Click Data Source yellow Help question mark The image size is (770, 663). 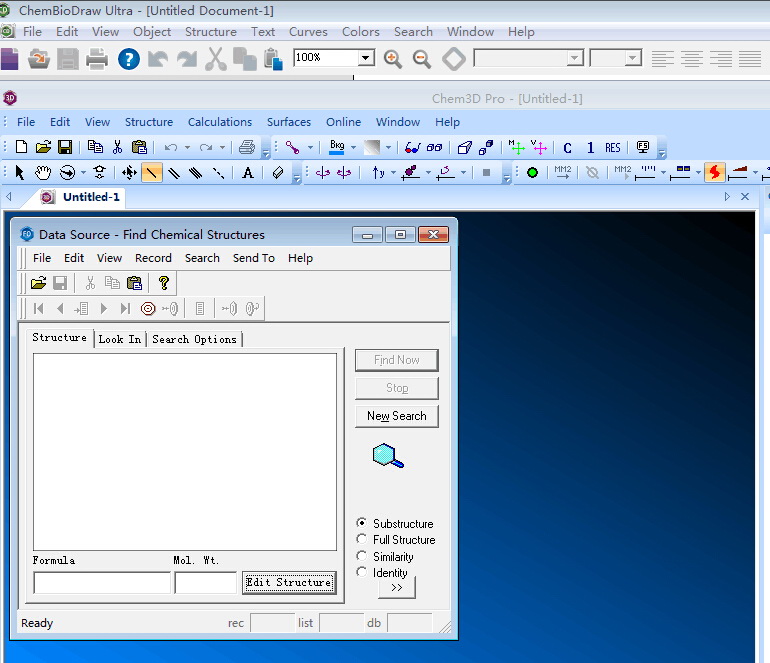(x=164, y=283)
